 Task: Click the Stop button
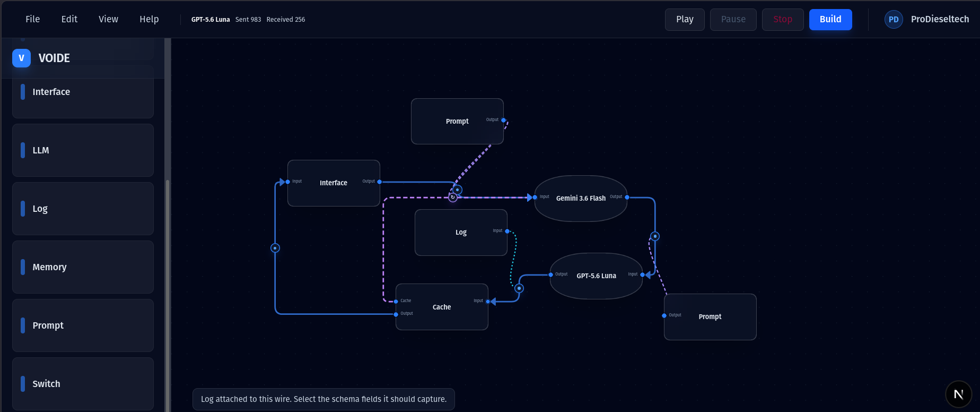[783, 20]
